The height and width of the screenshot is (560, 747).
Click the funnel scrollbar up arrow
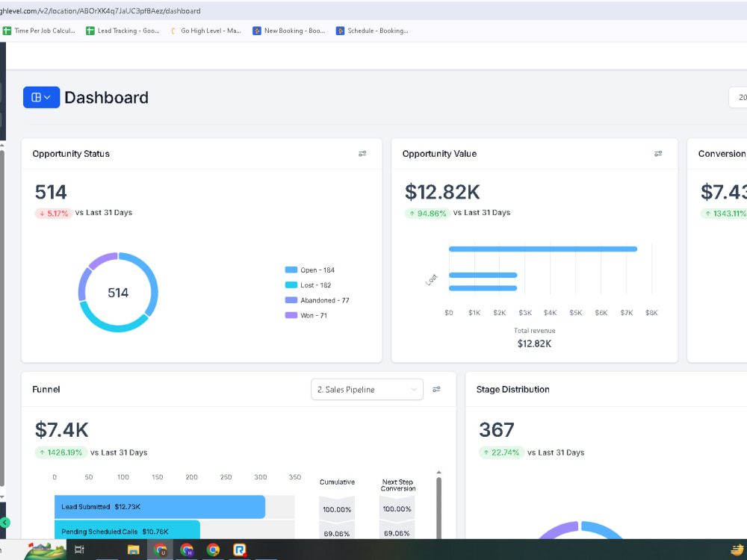click(x=438, y=473)
